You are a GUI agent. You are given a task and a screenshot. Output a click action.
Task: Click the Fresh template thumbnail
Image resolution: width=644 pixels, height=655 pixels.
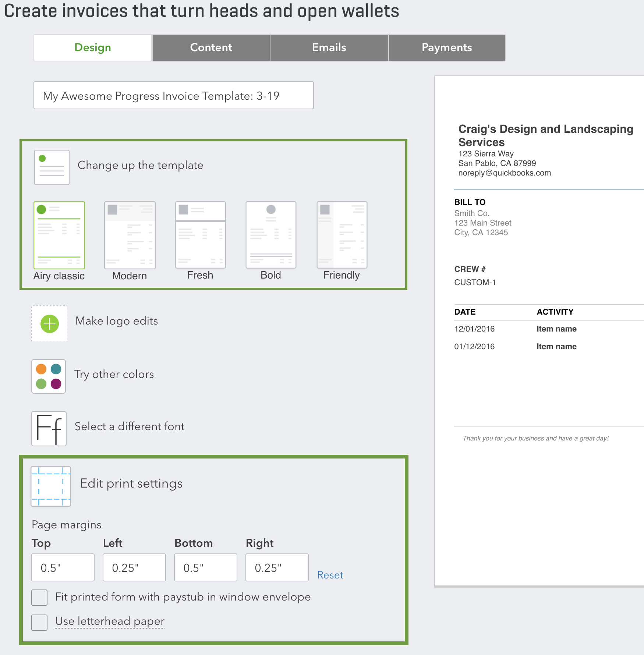200,235
